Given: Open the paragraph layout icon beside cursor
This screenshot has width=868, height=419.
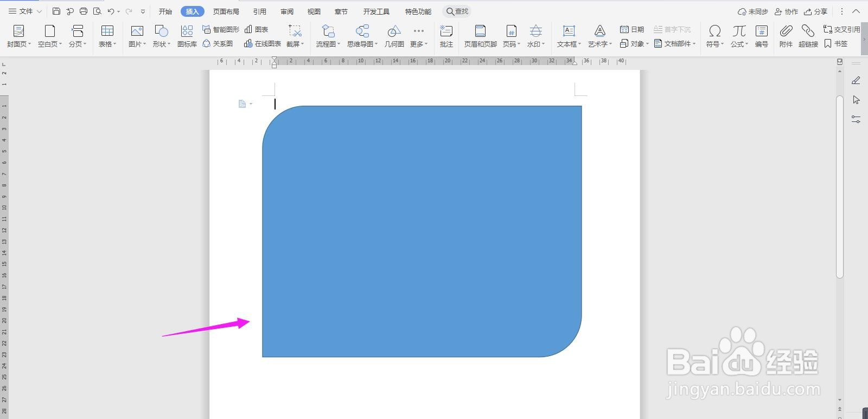Looking at the screenshot, I should click(245, 104).
